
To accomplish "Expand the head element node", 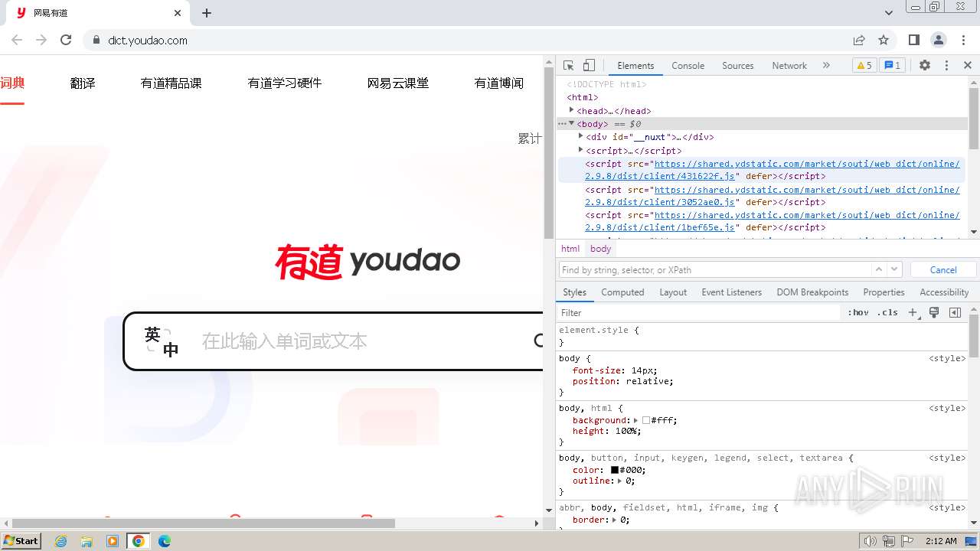I will pos(572,110).
